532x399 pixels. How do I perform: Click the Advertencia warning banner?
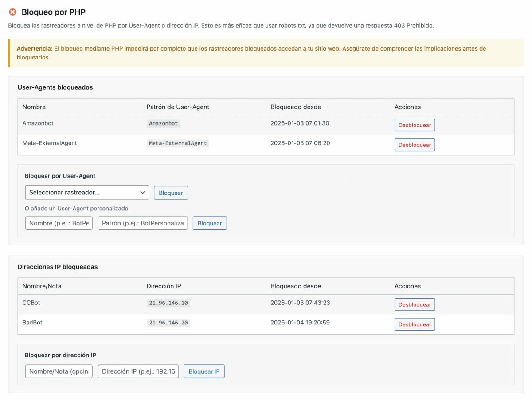tap(266, 53)
